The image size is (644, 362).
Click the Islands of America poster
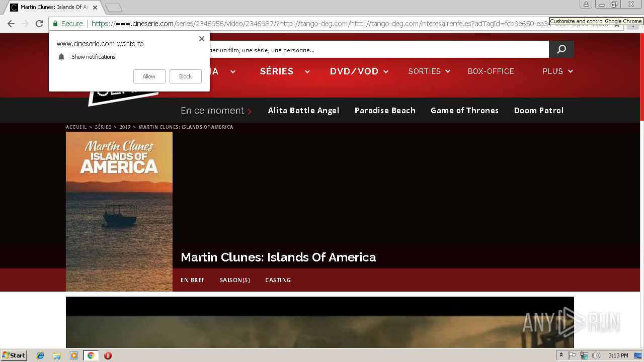119,212
